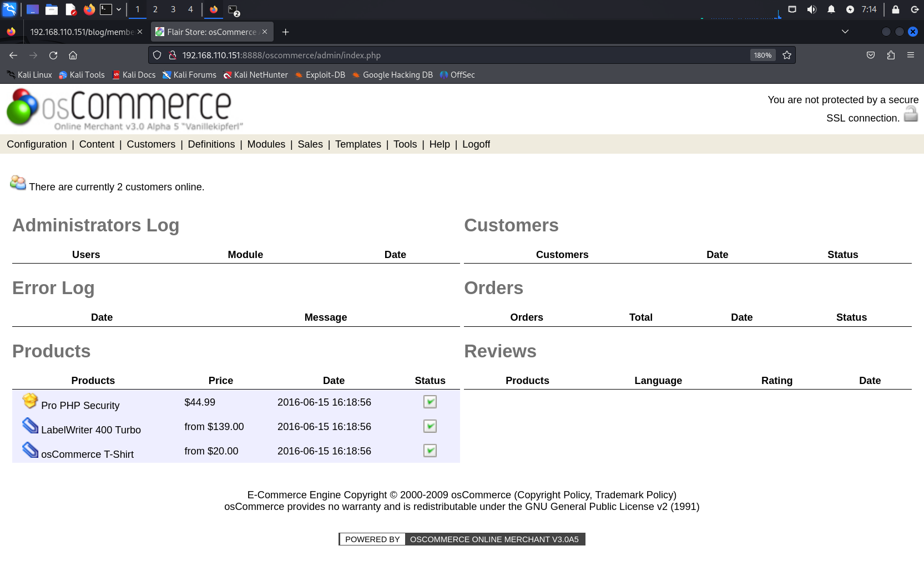Launch Firefox from the taskbar launcher
The image size is (924, 576).
point(89,9)
